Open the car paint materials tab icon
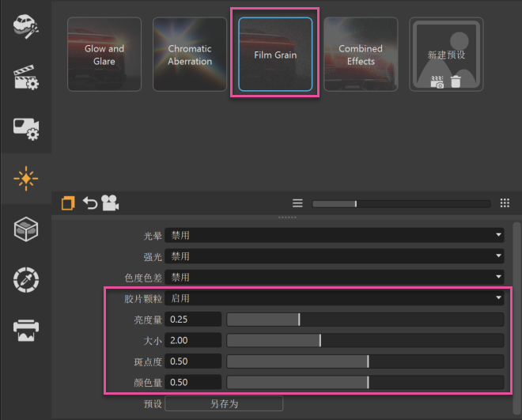 tap(26, 26)
